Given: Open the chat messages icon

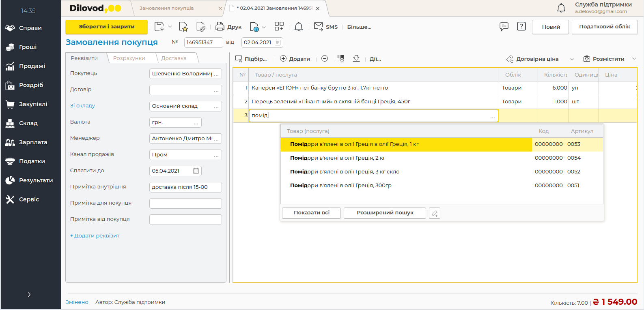Looking at the screenshot, I should pos(504,27).
